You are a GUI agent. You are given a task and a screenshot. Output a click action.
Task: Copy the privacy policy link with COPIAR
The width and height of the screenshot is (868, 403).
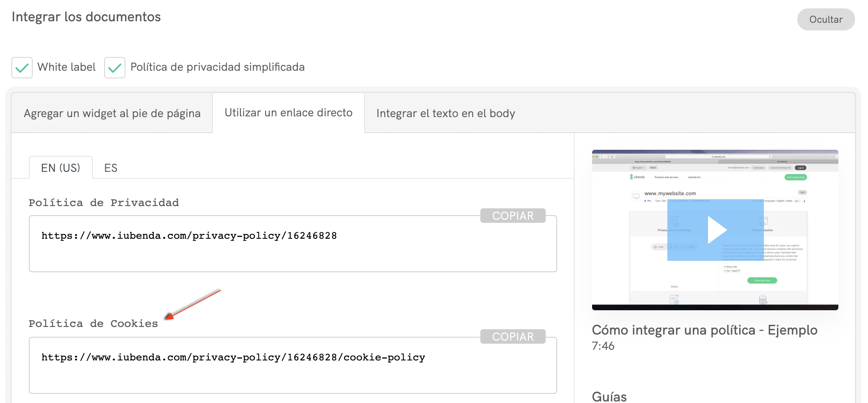click(513, 216)
